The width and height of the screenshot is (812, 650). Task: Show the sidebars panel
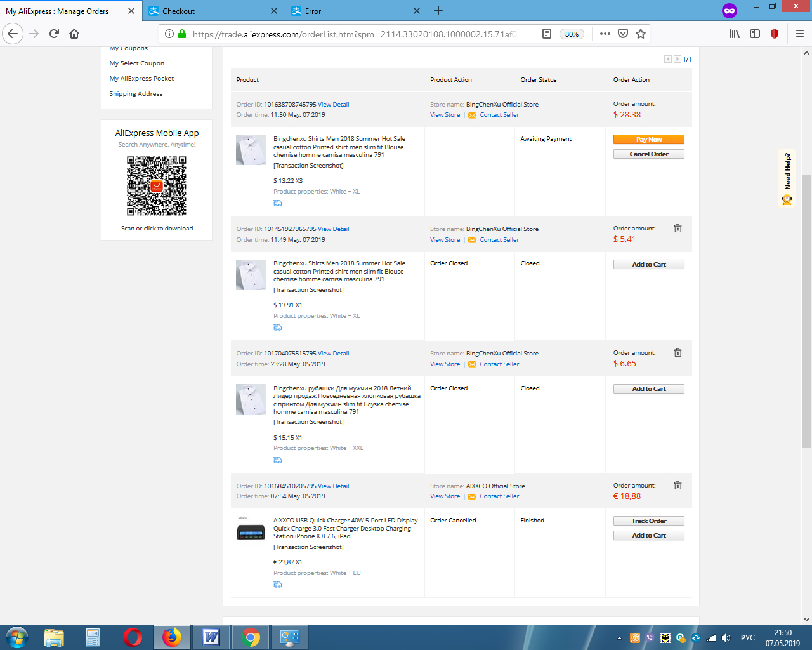pyautogui.click(x=755, y=34)
